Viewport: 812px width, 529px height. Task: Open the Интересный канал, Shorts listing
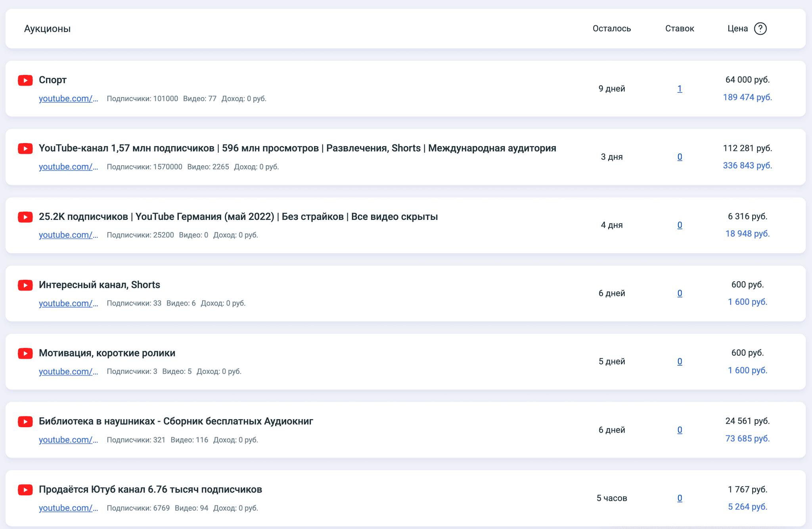point(100,285)
